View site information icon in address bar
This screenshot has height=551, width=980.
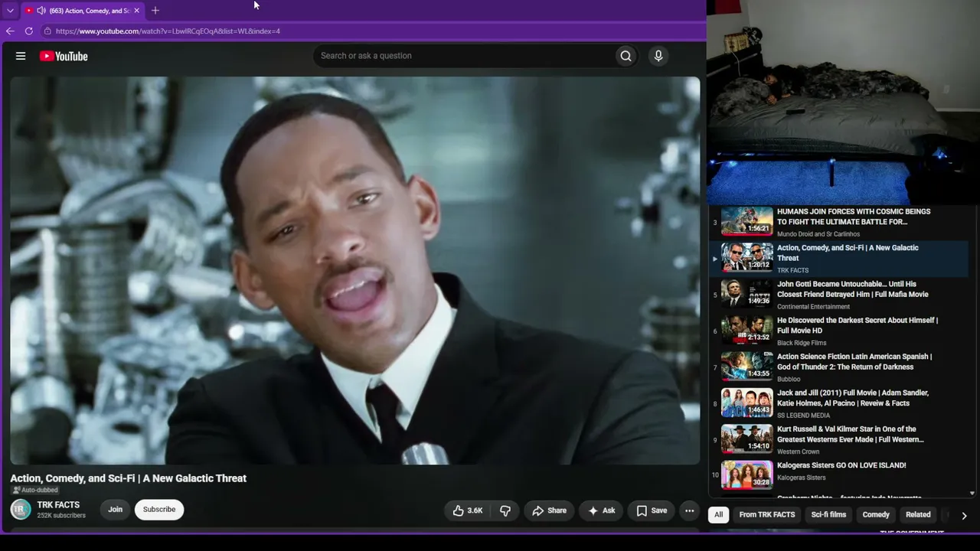[47, 31]
